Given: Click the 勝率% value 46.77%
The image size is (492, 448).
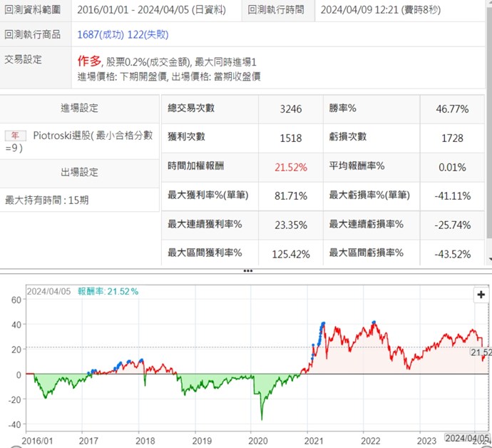Looking at the screenshot, I should 452,108.
